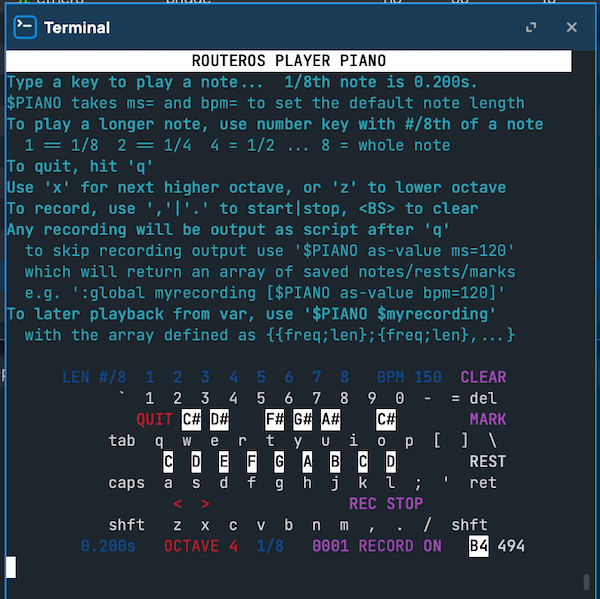Click the 'ret' key label
Image resolution: width=600 pixels, height=599 pixels.
483,483
